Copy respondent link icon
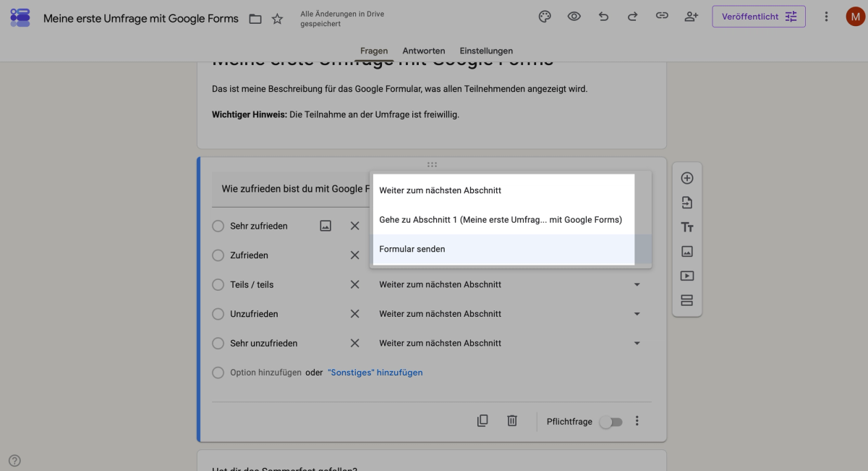868x471 pixels. 662,17
